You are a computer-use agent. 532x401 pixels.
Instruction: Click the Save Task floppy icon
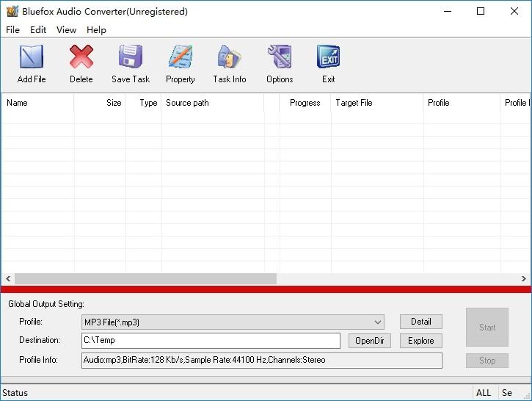coord(131,57)
